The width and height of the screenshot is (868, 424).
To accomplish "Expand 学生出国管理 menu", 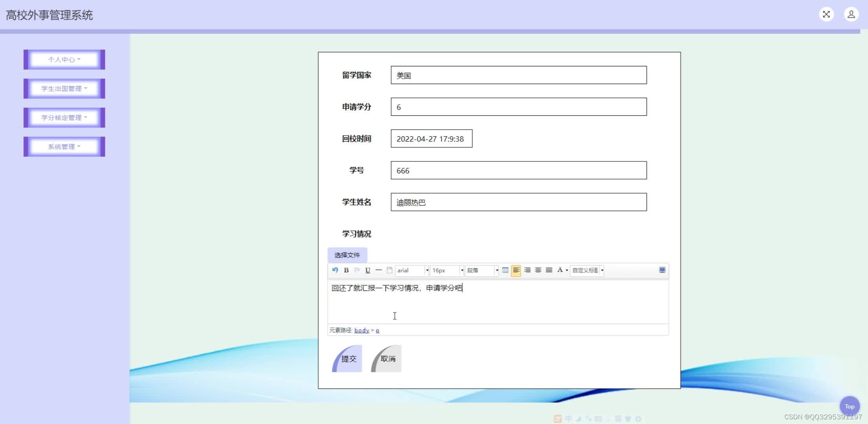I will (64, 88).
